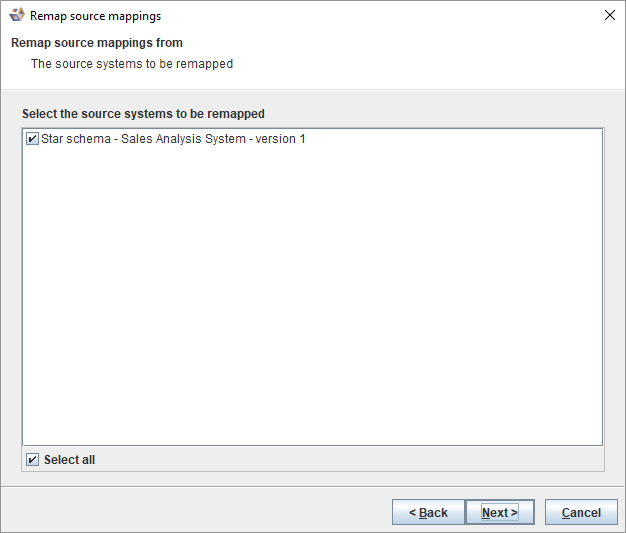Screen dimensions: 626x533
Task: Click the application icon in the title bar
Action: pos(17,16)
